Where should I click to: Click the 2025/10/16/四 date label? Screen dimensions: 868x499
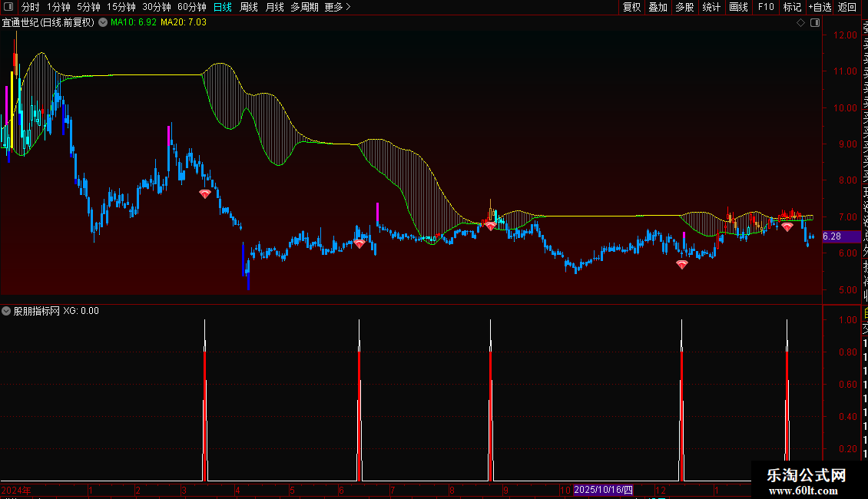pyautogui.click(x=603, y=490)
